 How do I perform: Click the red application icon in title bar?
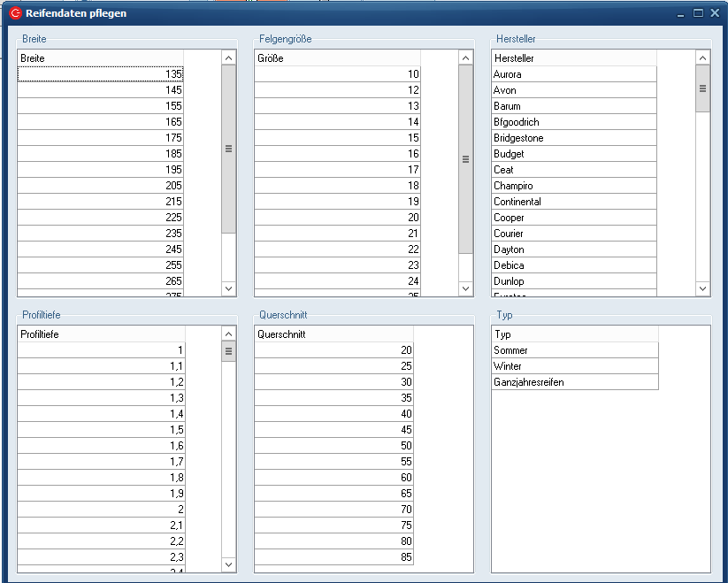click(x=14, y=13)
